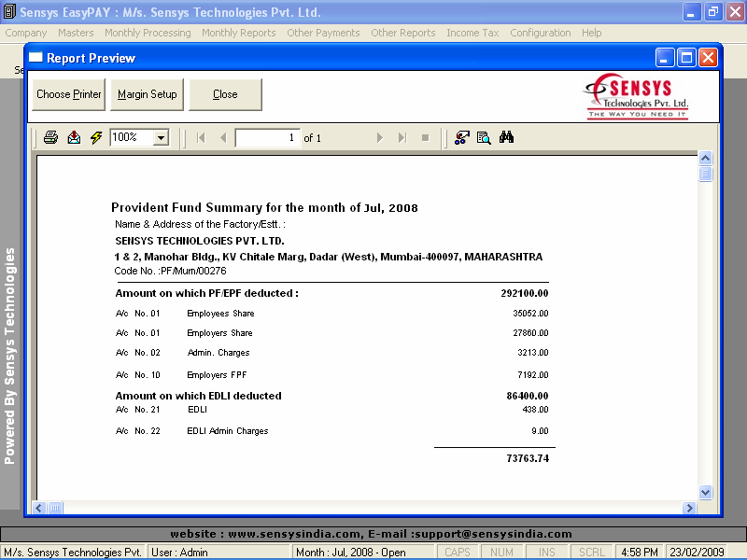
Task: Click the page number input field
Action: (268, 137)
